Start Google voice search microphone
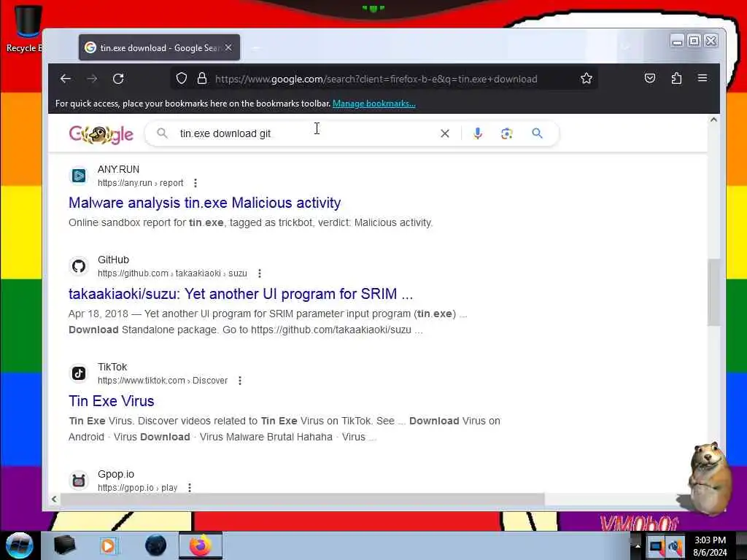Image resolution: width=747 pixels, height=560 pixels. tap(478, 134)
